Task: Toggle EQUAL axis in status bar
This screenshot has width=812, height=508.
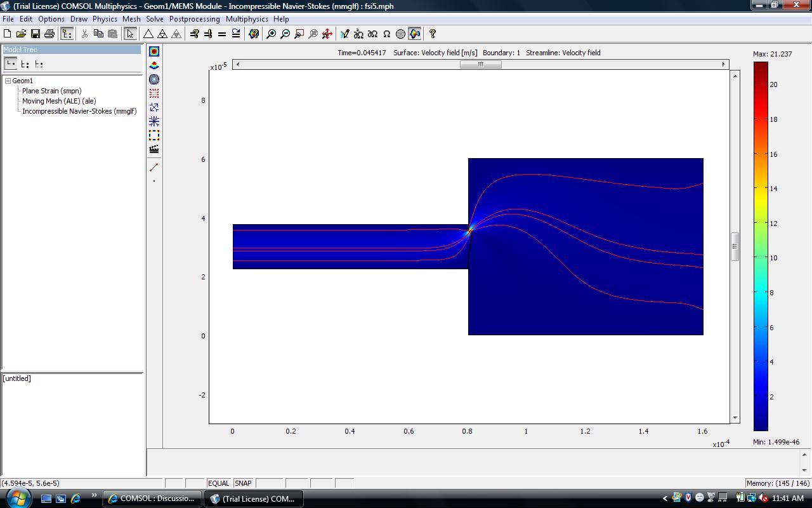Action: coord(218,483)
